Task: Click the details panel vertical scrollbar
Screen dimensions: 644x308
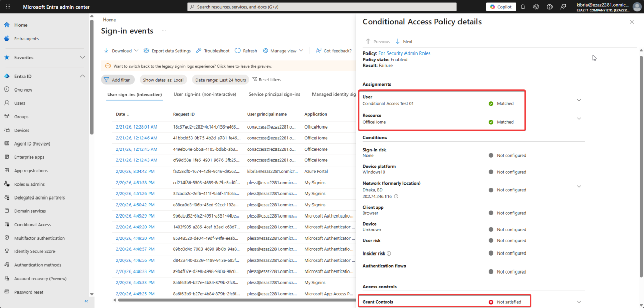Action: pos(641,167)
